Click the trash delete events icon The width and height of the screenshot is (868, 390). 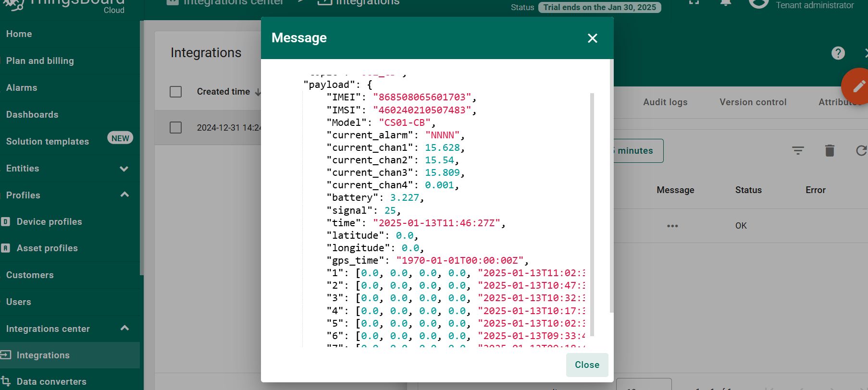tap(830, 151)
